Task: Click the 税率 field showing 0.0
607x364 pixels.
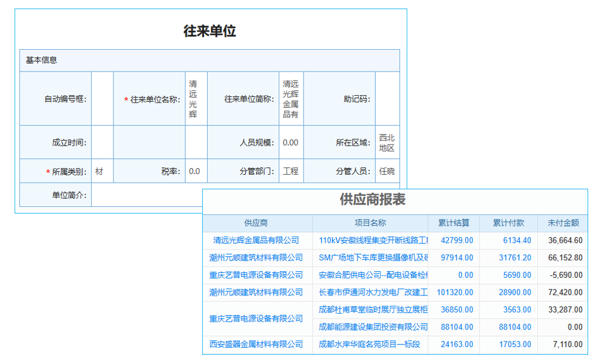Action: (195, 170)
